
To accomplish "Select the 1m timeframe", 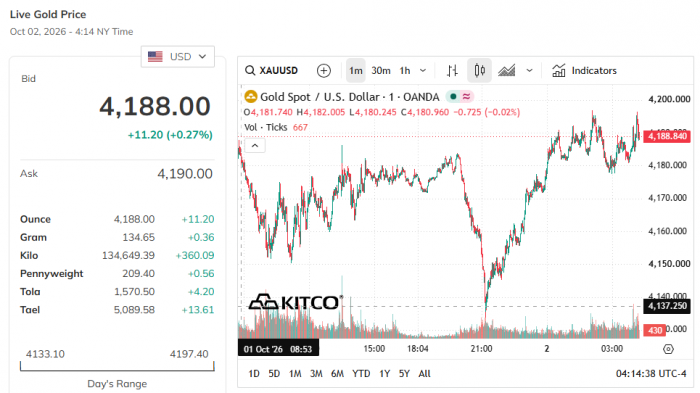I will pos(356,71).
